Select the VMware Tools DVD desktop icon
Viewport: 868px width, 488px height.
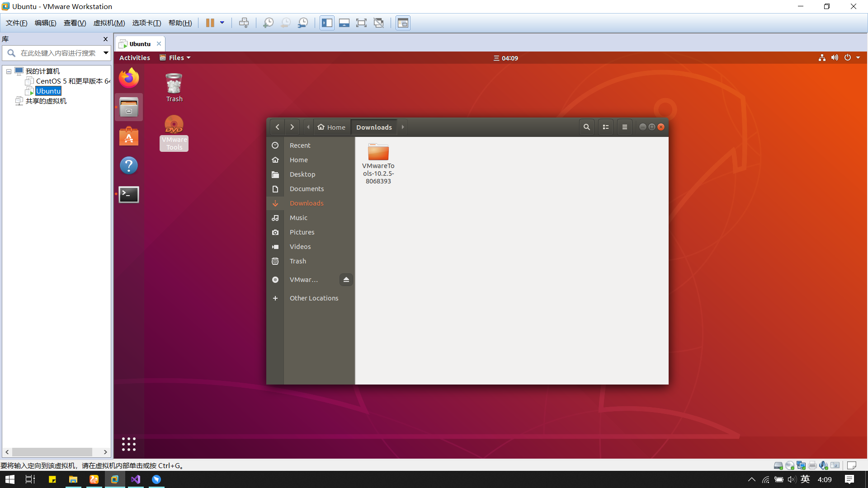coord(174,133)
